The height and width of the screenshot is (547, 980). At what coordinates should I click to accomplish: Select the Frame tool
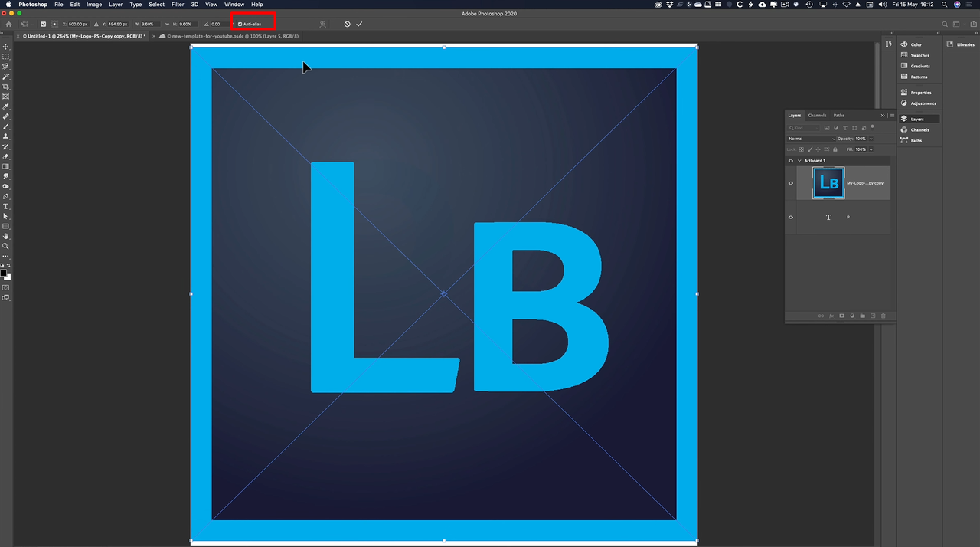click(x=6, y=97)
